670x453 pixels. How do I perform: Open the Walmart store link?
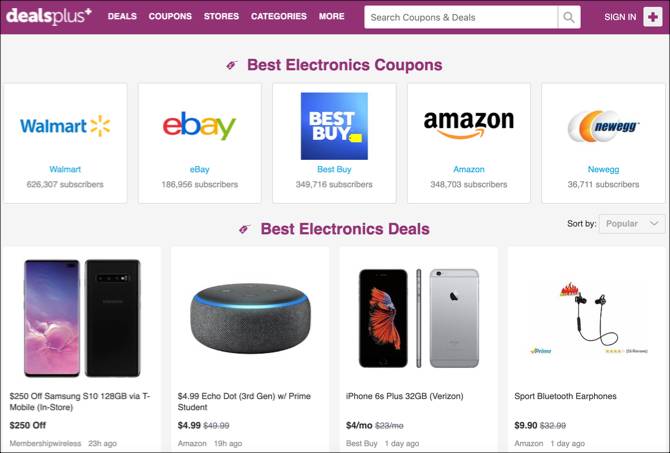65,170
